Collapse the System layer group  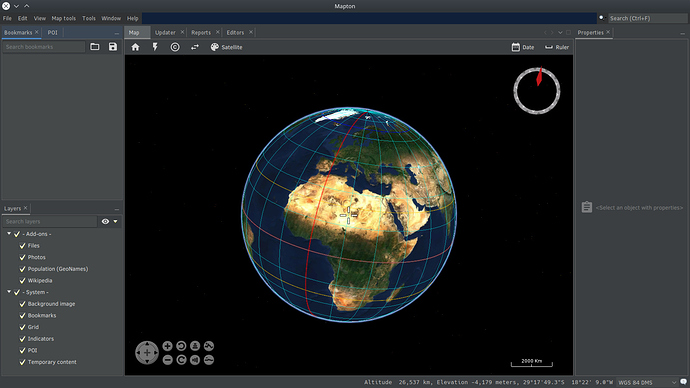pyautogui.click(x=9, y=292)
